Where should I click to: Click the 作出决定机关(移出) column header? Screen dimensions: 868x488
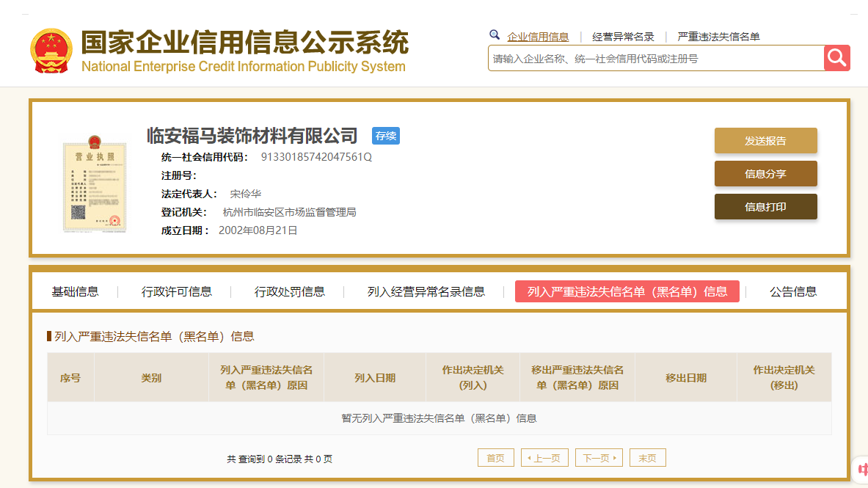point(784,378)
